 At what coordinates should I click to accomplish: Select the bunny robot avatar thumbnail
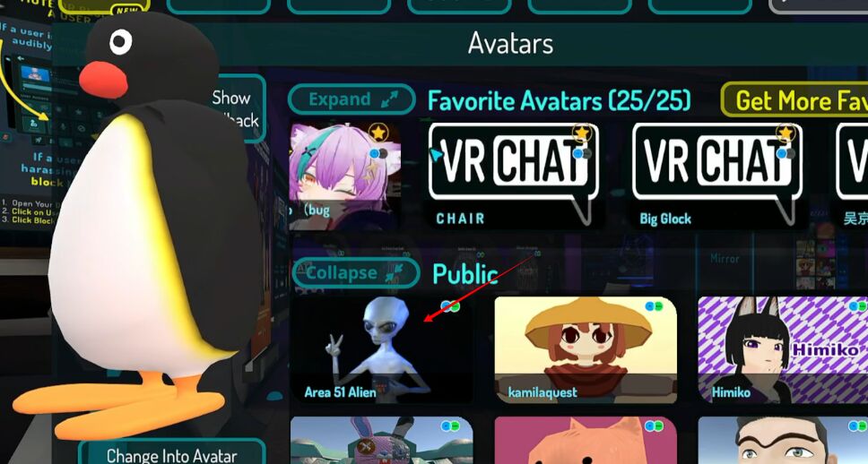[381, 440]
